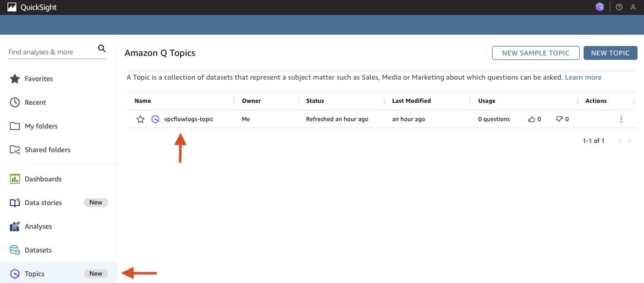This screenshot has height=283, width=644.
Task: Sort by the Last Modified column header
Action: [412, 101]
